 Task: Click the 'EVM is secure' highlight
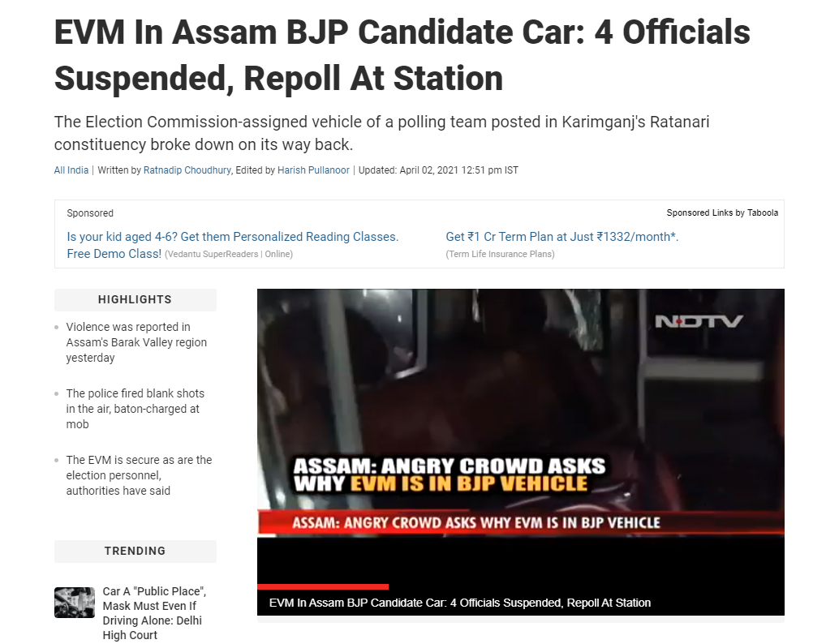139,475
